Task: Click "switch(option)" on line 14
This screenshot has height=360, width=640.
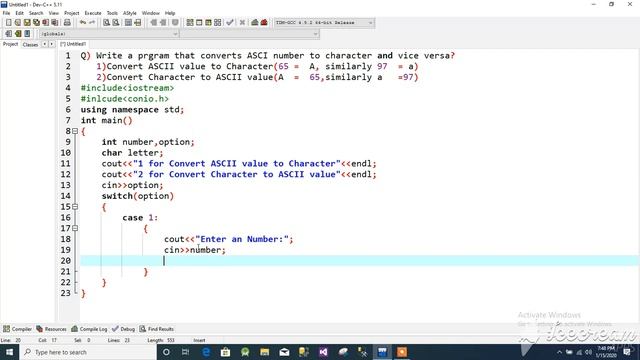Action: click(138, 196)
